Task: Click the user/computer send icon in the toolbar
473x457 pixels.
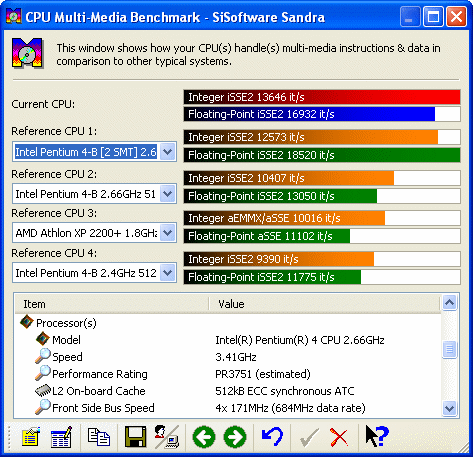Action: pos(167,437)
